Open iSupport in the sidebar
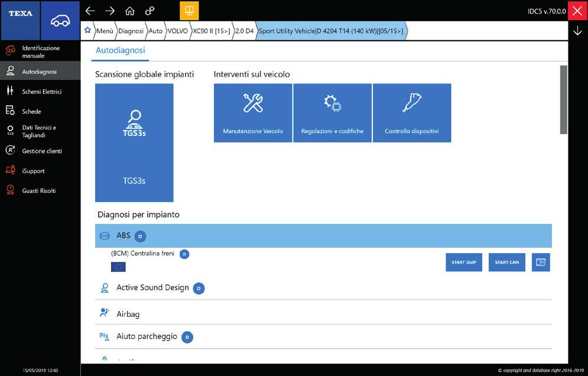This screenshot has width=588, height=376. 40,171
